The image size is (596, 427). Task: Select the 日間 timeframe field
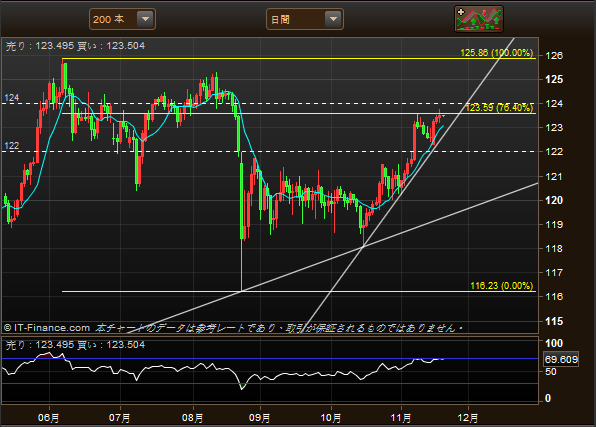pos(305,19)
